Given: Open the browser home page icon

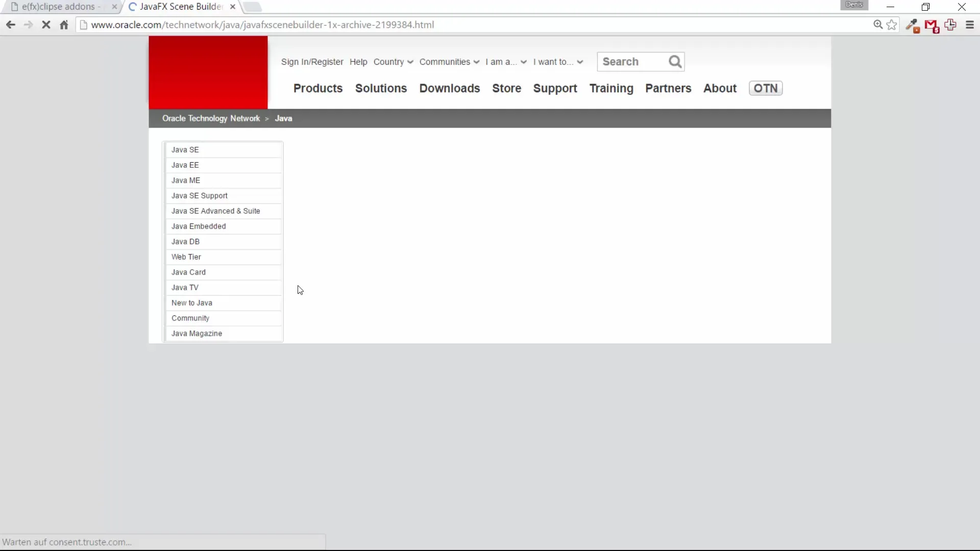Looking at the screenshot, I should tap(64, 24).
